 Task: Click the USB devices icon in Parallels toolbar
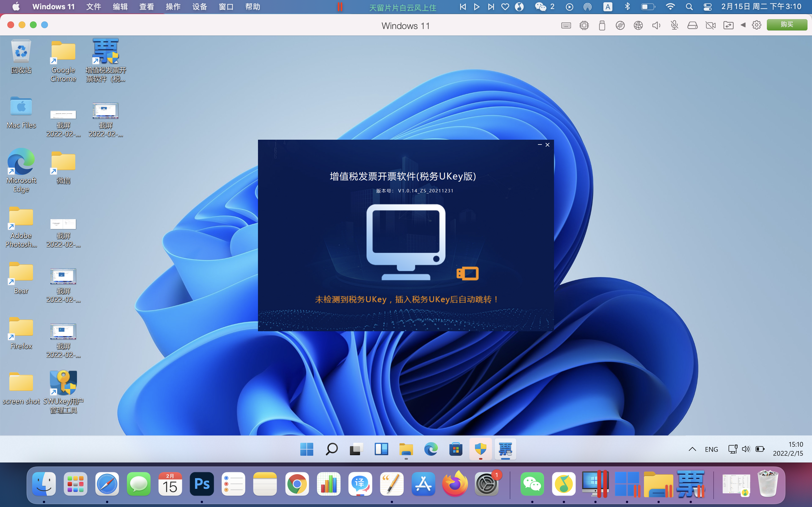click(602, 25)
